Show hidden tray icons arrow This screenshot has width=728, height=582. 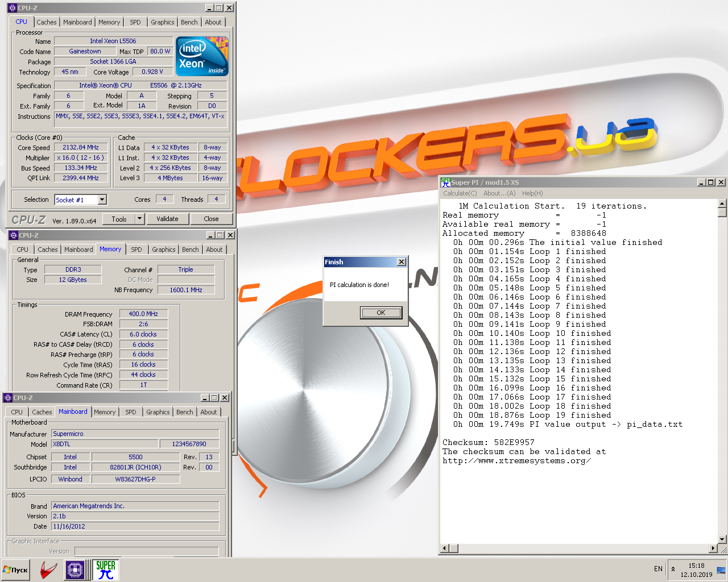[x=673, y=569]
